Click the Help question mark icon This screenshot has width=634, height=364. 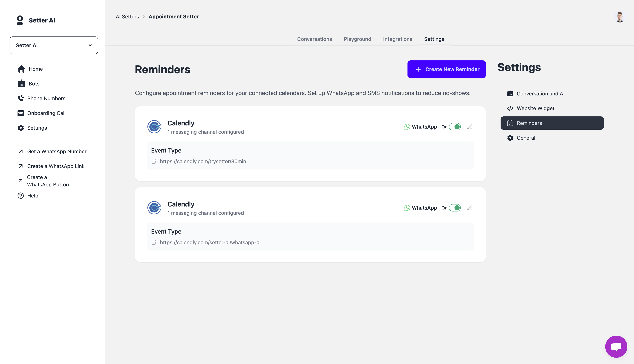click(20, 195)
